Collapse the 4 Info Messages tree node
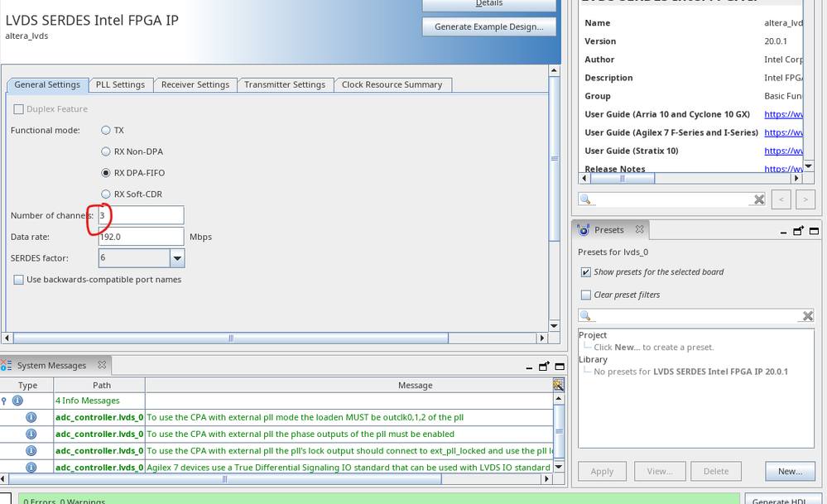 (3, 401)
